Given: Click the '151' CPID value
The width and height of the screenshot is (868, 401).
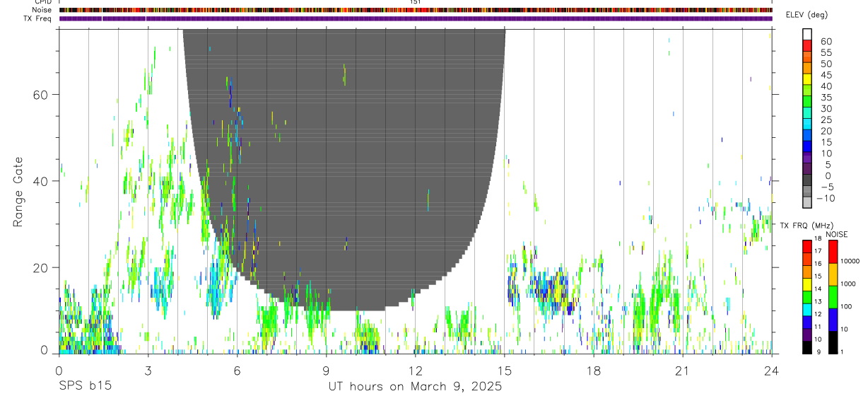Looking at the screenshot, I should 416,2.
